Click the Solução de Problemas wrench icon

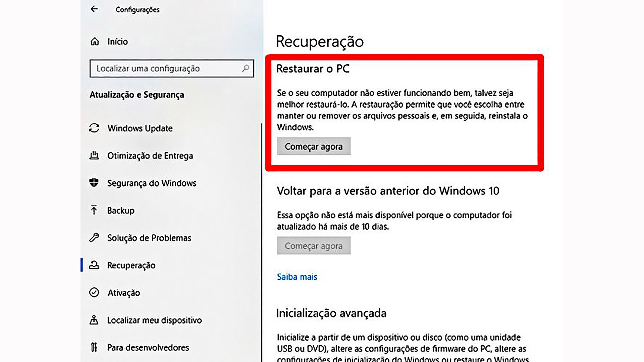94,238
